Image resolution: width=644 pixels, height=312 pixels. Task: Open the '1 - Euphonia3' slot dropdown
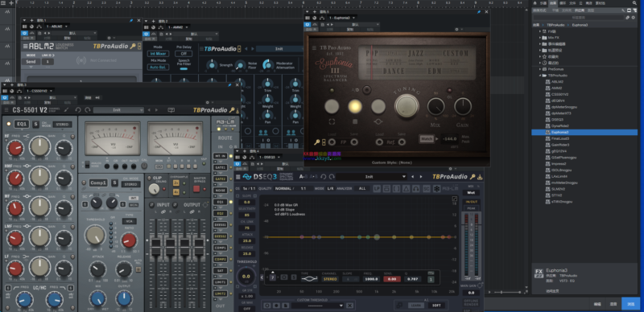click(341, 18)
